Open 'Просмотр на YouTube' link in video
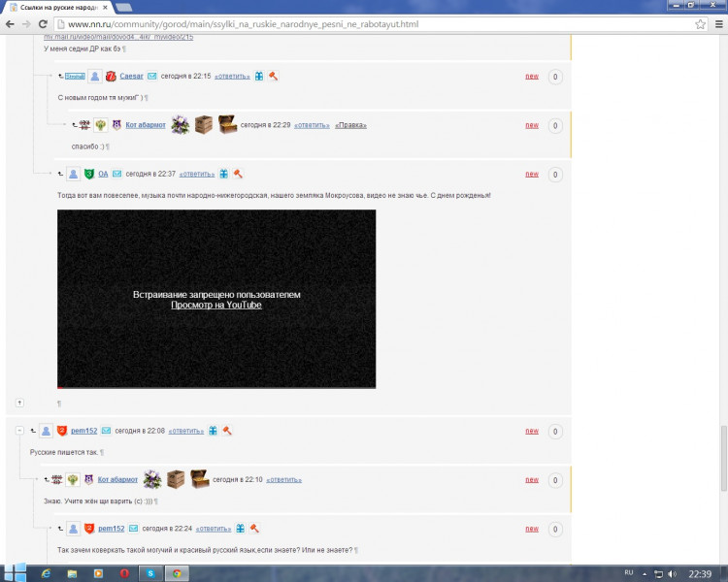The image size is (728, 582). (215, 305)
